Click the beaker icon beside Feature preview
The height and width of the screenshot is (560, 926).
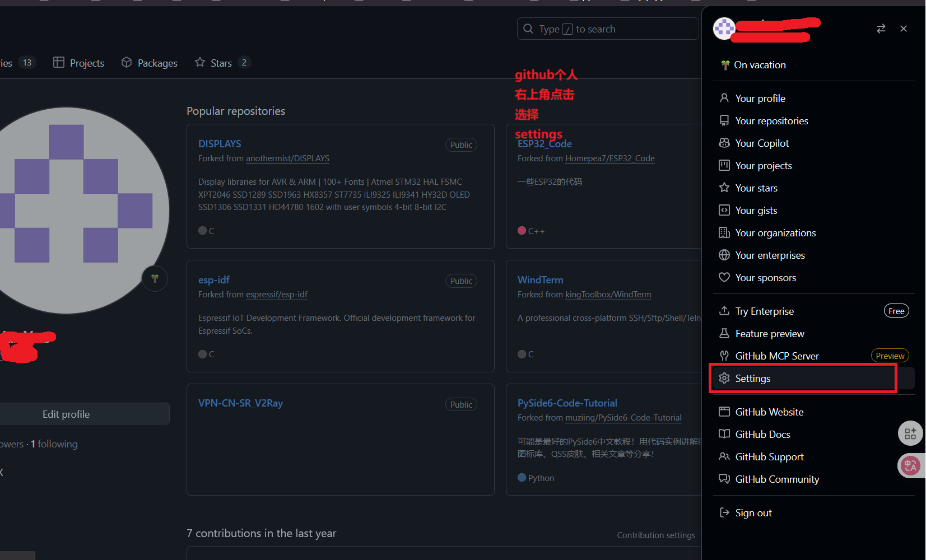724,333
